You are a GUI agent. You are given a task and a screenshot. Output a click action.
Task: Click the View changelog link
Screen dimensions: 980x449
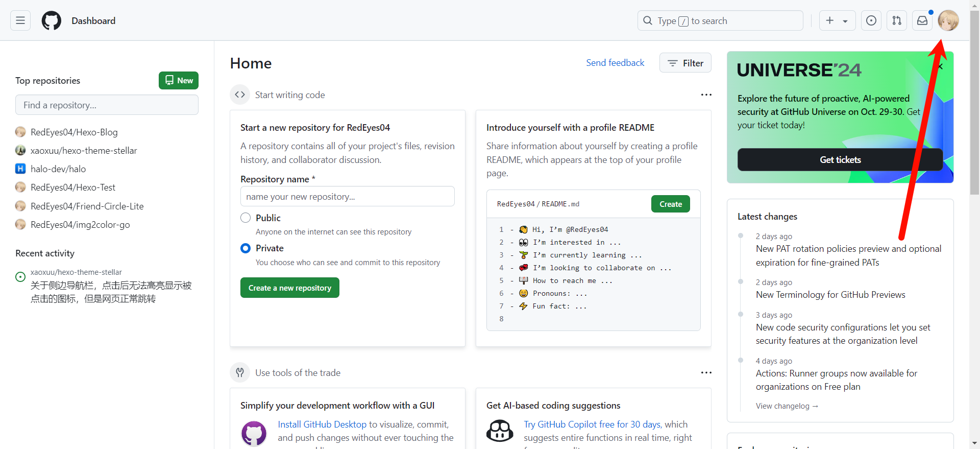pyautogui.click(x=787, y=406)
